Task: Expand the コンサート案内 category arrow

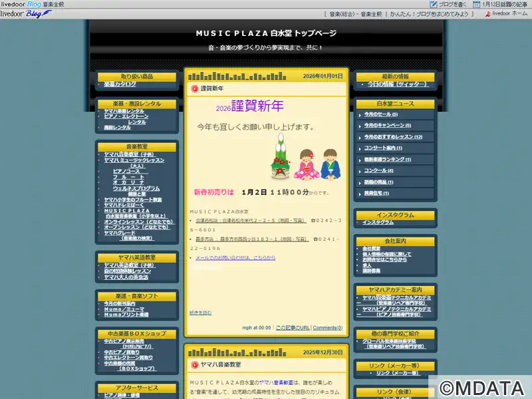Action: click(x=360, y=148)
